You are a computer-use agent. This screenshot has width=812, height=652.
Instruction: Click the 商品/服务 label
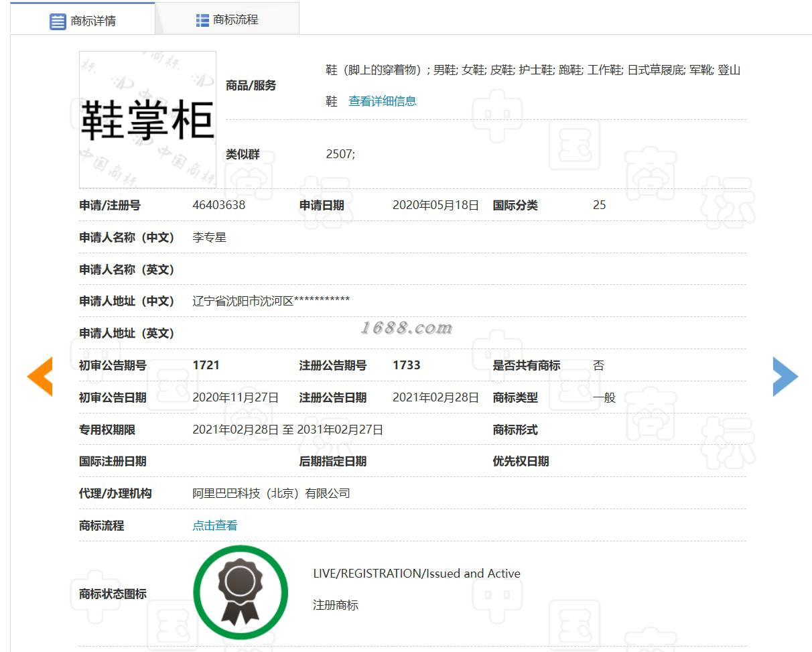pyautogui.click(x=251, y=86)
